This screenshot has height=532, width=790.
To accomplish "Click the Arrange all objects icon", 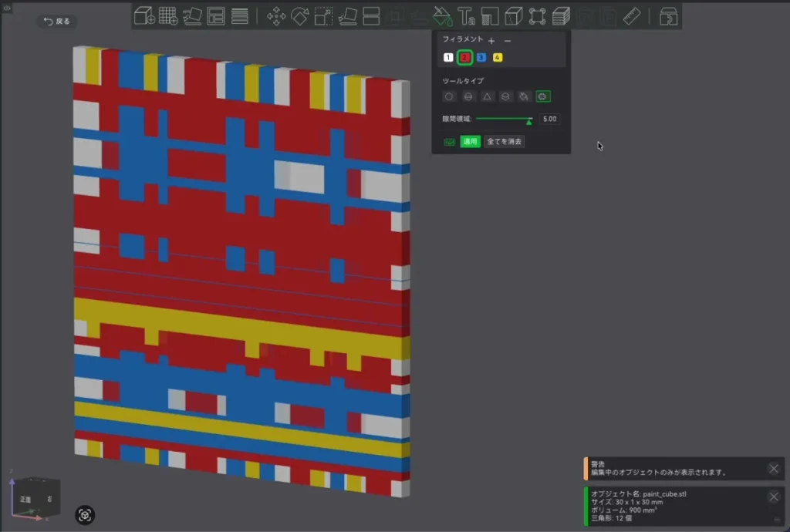I will click(x=216, y=16).
